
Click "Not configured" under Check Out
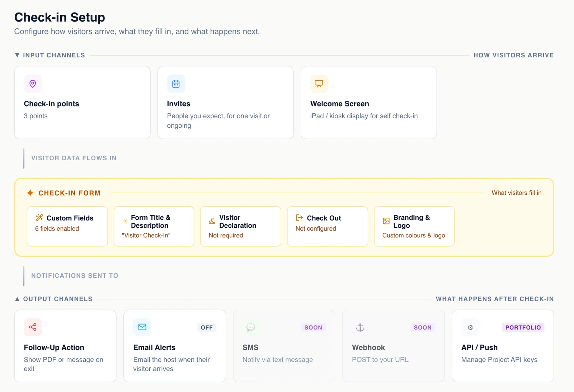coord(316,228)
